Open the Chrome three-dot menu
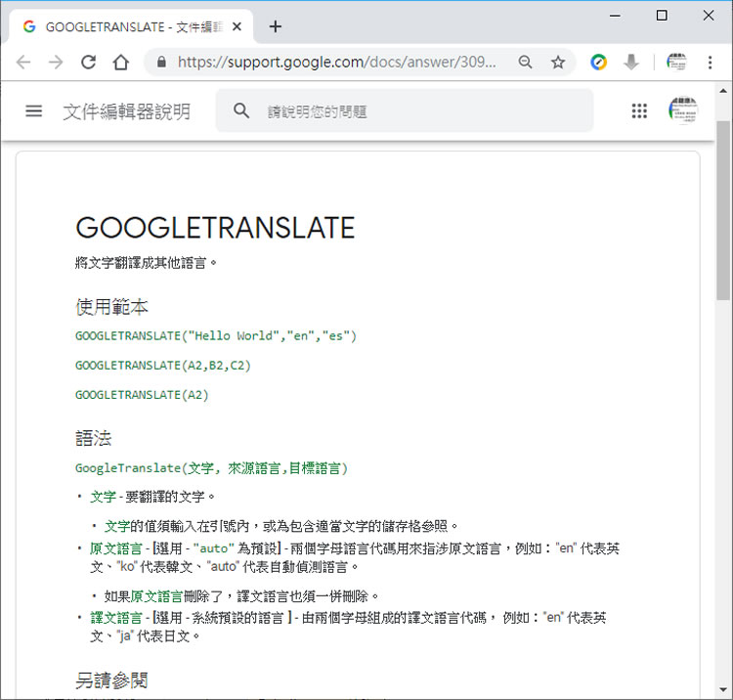The height and width of the screenshot is (700, 733). pos(711,63)
